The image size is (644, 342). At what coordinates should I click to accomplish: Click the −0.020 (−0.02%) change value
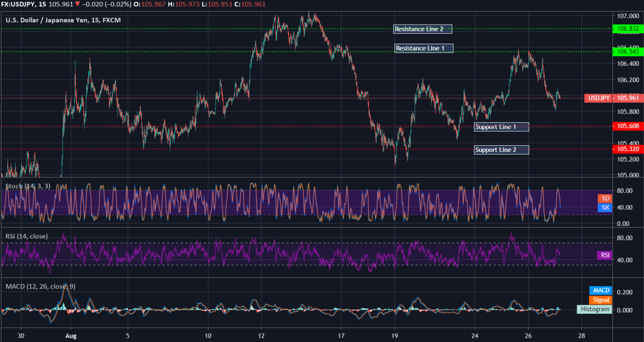coord(107,4)
